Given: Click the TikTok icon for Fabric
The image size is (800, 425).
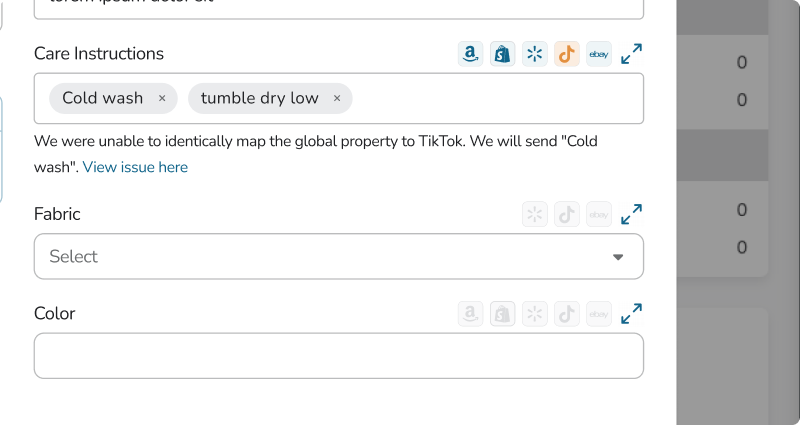Looking at the screenshot, I should 567,214.
